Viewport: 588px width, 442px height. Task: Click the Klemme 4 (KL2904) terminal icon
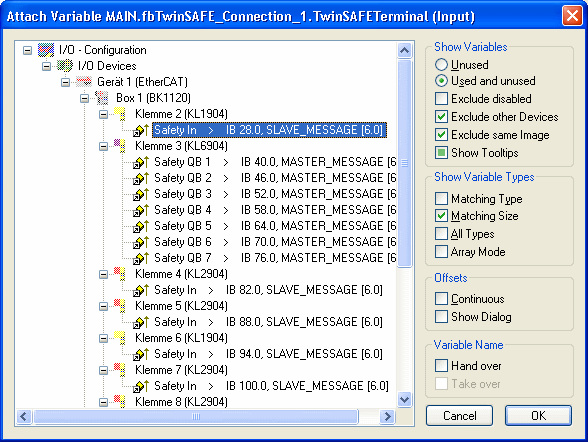click(x=119, y=274)
